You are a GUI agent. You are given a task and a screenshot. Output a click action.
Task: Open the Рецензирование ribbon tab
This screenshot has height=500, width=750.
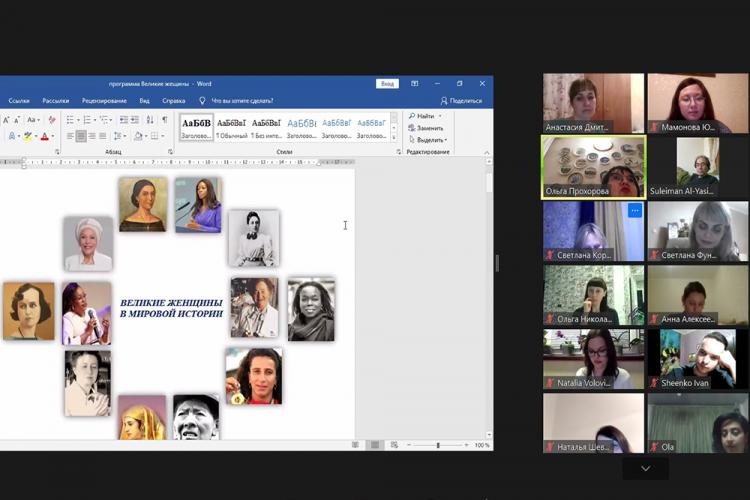(x=104, y=100)
